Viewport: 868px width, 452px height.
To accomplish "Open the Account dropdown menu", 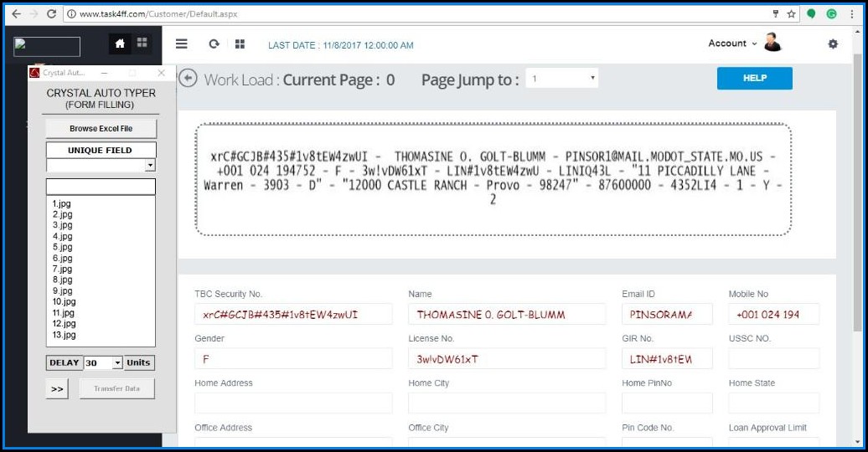I will click(732, 44).
